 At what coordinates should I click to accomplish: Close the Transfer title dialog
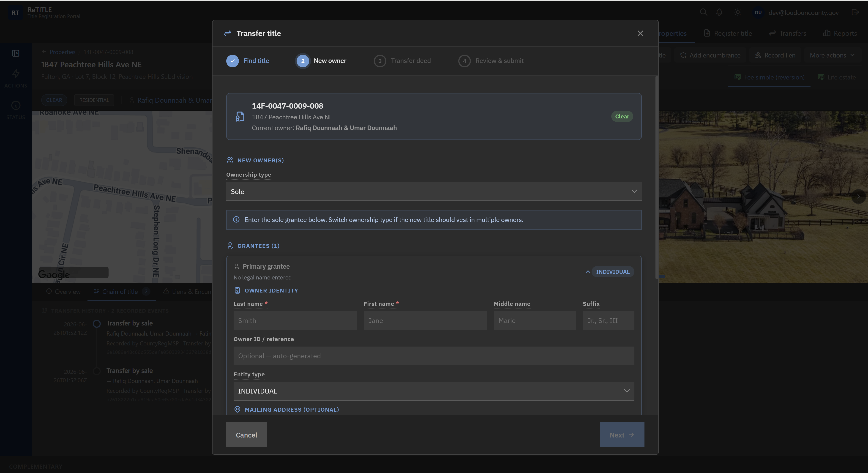pyautogui.click(x=640, y=33)
